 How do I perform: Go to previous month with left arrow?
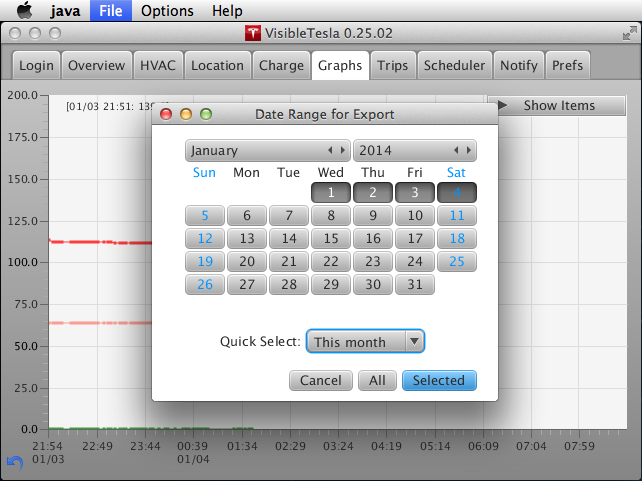tap(330, 150)
